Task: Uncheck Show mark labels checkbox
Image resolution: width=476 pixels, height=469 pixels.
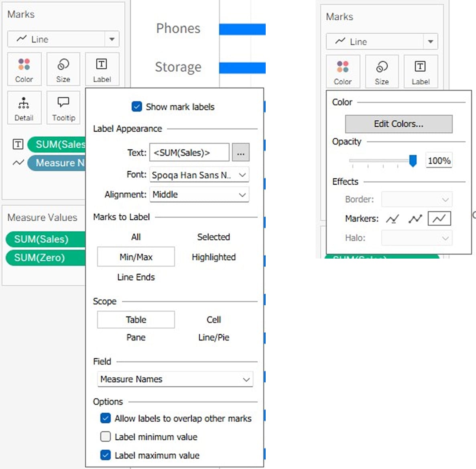Action: pos(137,107)
